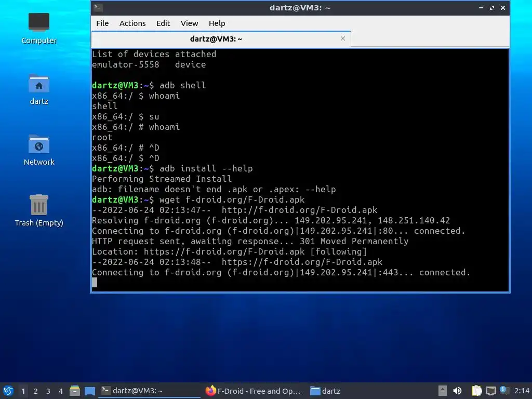Maximize the terminal window

pyautogui.click(x=491, y=7)
